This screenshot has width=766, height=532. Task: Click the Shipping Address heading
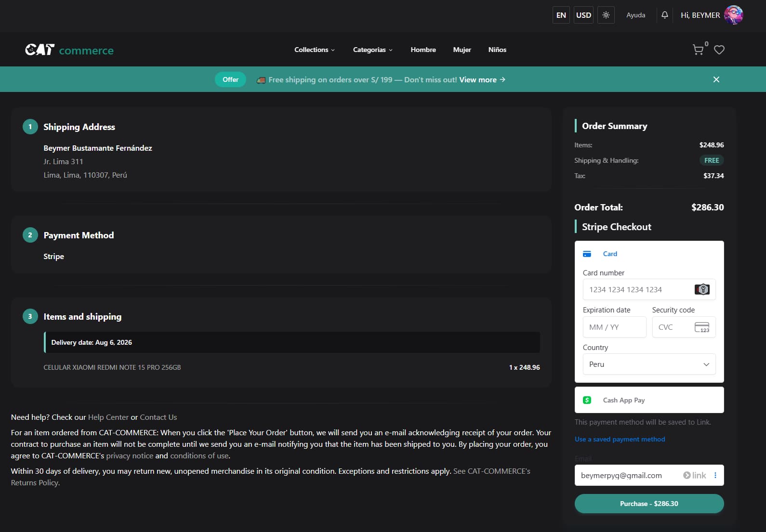click(79, 127)
